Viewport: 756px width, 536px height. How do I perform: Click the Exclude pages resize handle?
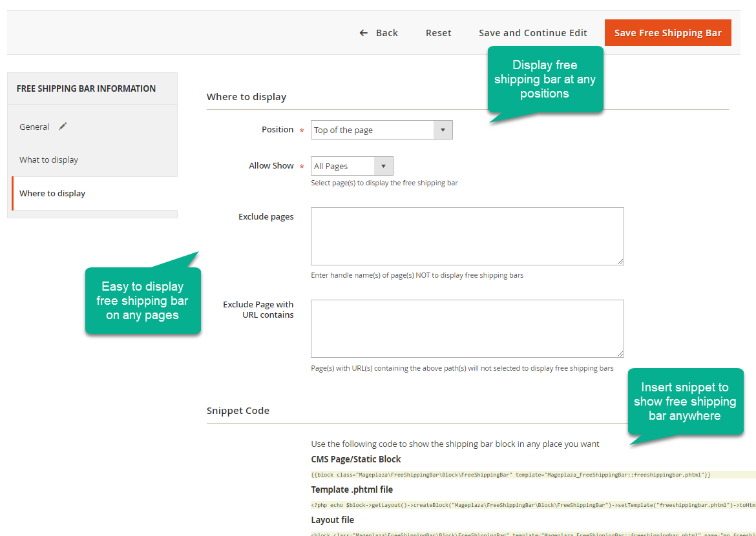(x=620, y=262)
